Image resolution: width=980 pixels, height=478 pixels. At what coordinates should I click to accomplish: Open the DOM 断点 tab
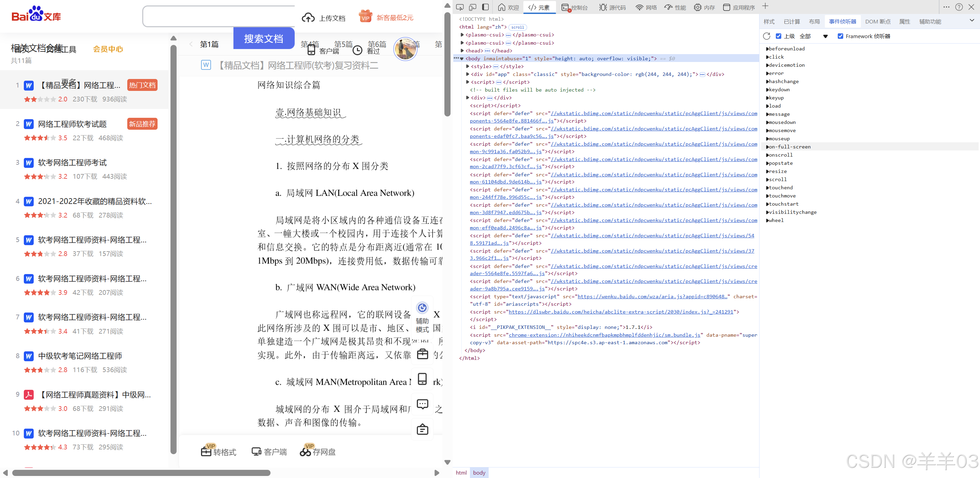click(877, 22)
